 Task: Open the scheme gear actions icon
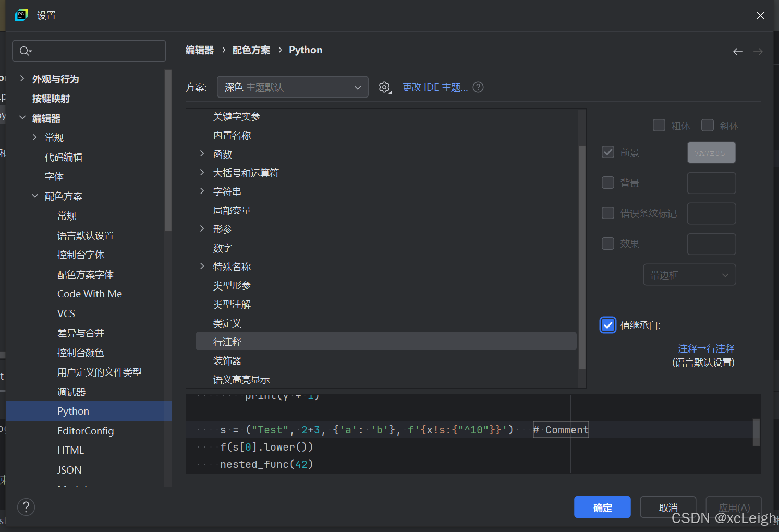[x=385, y=88]
